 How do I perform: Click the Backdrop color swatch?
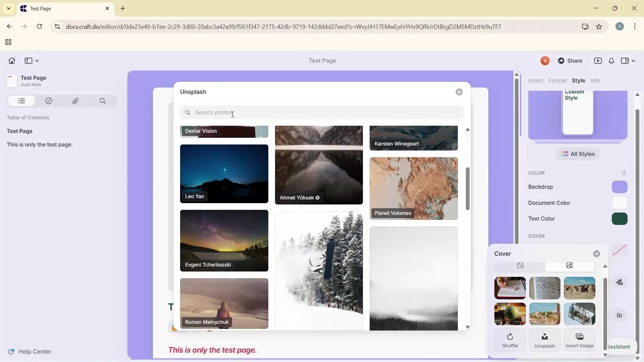pos(620,187)
